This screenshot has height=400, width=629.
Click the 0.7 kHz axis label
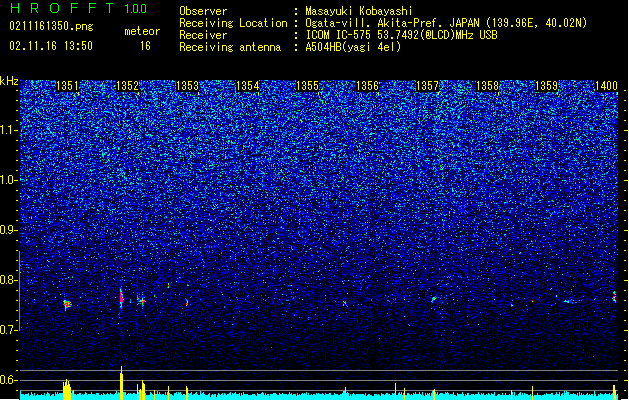coord(9,330)
